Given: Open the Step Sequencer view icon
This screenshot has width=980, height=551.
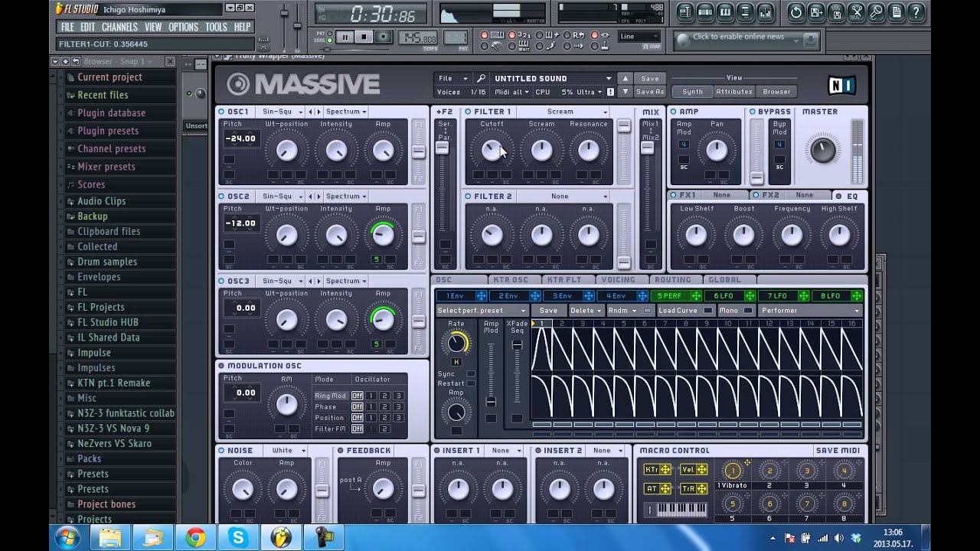Looking at the screenshot, I should tap(704, 12).
